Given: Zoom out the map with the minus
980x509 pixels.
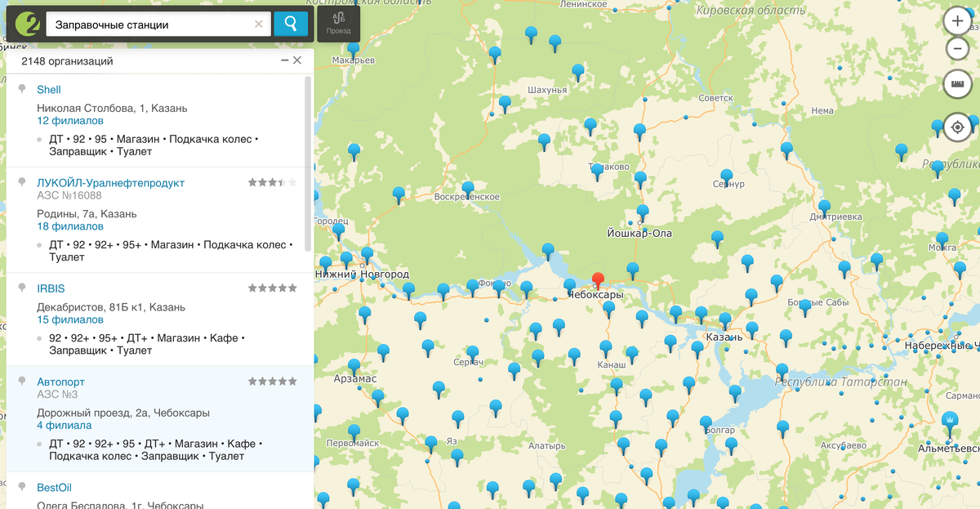Looking at the screenshot, I should (x=957, y=49).
